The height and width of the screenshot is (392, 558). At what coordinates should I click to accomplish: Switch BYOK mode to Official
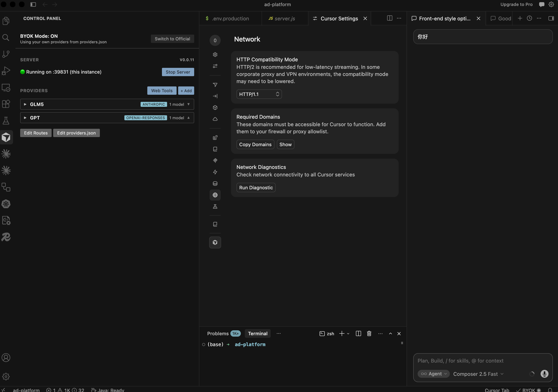point(172,39)
